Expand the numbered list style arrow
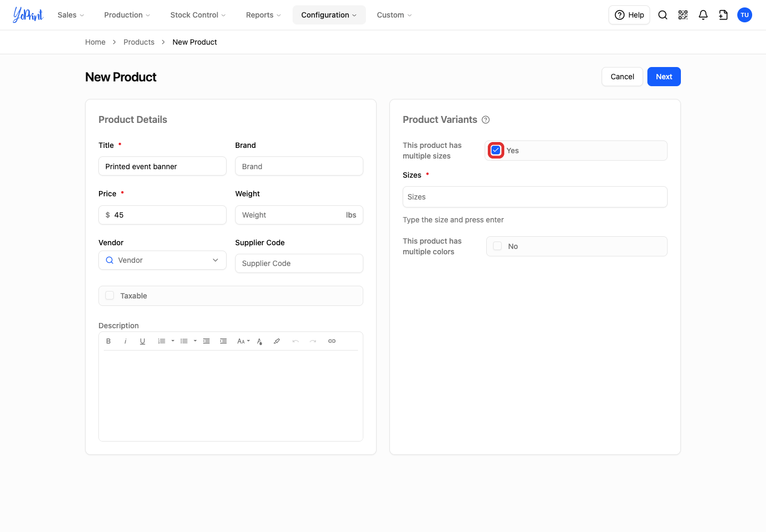The height and width of the screenshot is (532, 766). (x=173, y=341)
